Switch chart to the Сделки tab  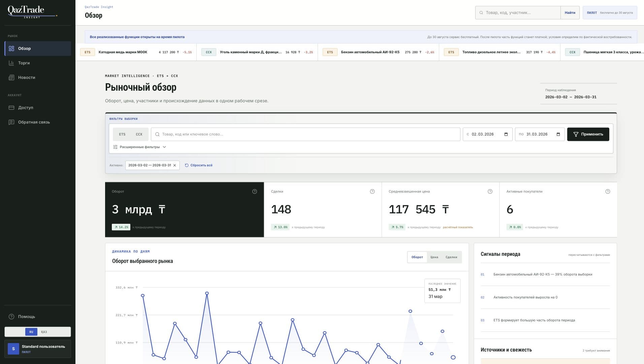451,257
